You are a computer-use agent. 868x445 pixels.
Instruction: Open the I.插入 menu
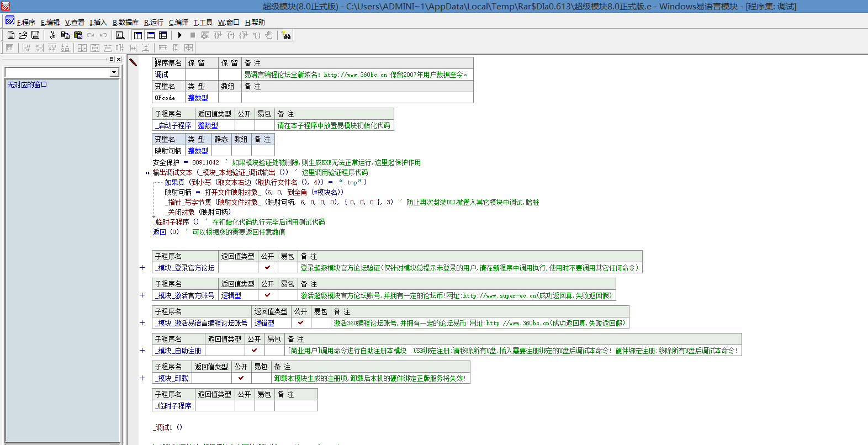click(98, 23)
